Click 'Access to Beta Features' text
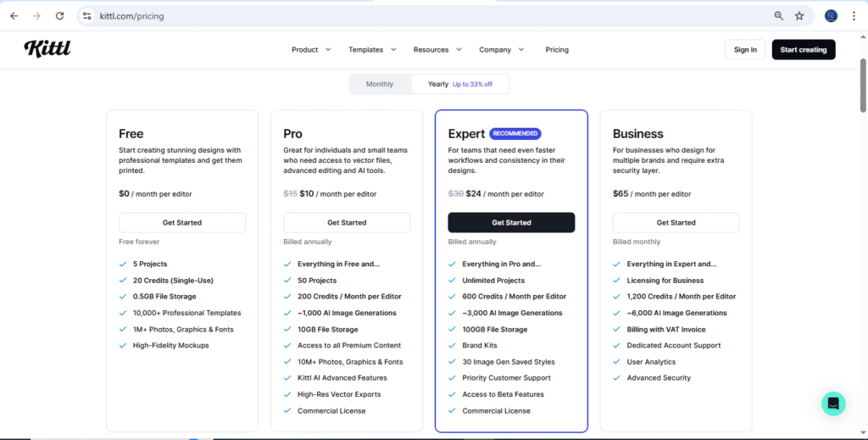Screen dimensions: 868x440 (x=504, y=394)
